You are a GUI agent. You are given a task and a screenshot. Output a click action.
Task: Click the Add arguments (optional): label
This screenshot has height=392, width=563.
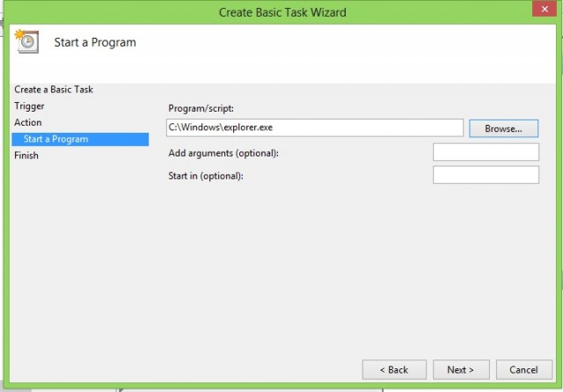(223, 153)
